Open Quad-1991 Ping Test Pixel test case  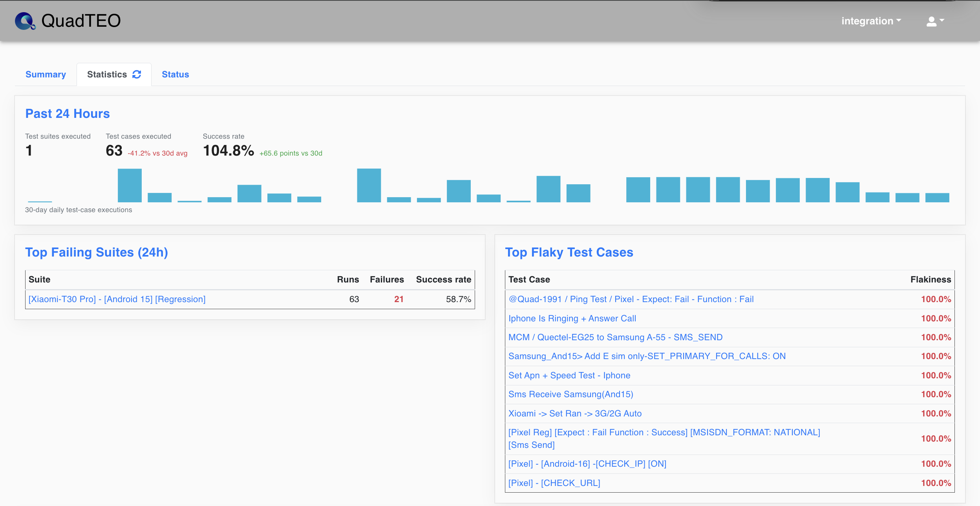point(631,299)
